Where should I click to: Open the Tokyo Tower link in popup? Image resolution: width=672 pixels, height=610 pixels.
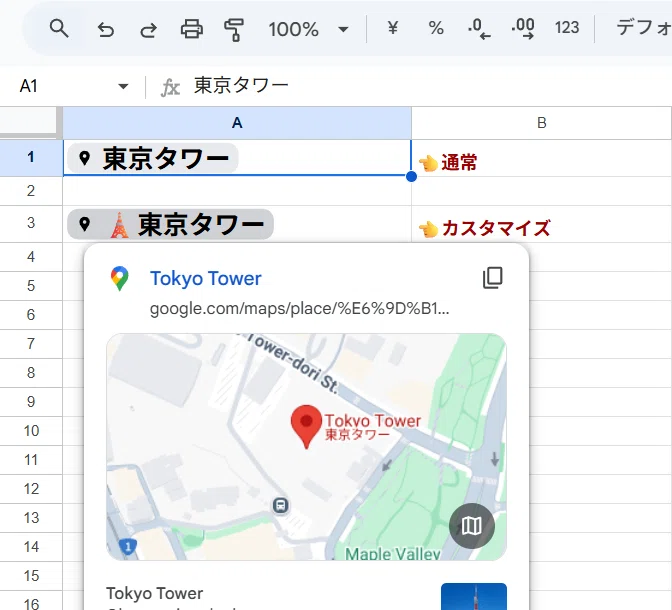[205, 279]
